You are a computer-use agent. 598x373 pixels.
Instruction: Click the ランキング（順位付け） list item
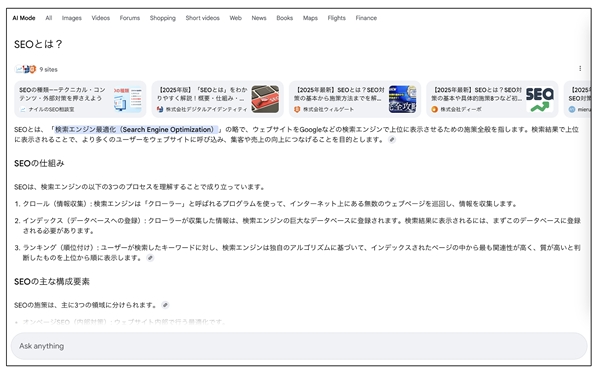[x=298, y=252]
